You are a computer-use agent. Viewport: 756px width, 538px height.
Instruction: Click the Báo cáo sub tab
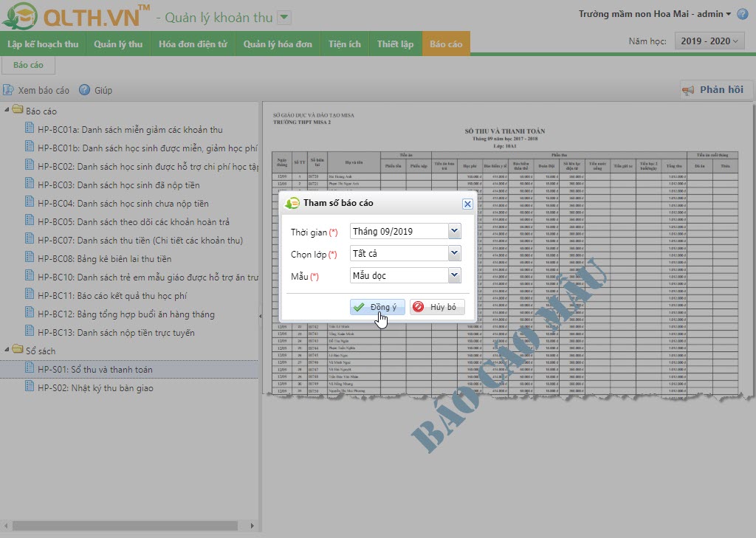tap(29, 65)
